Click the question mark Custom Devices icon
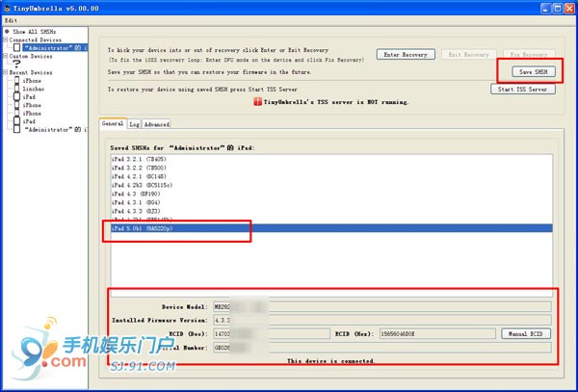Screen dimensions: 578x392 17,65
